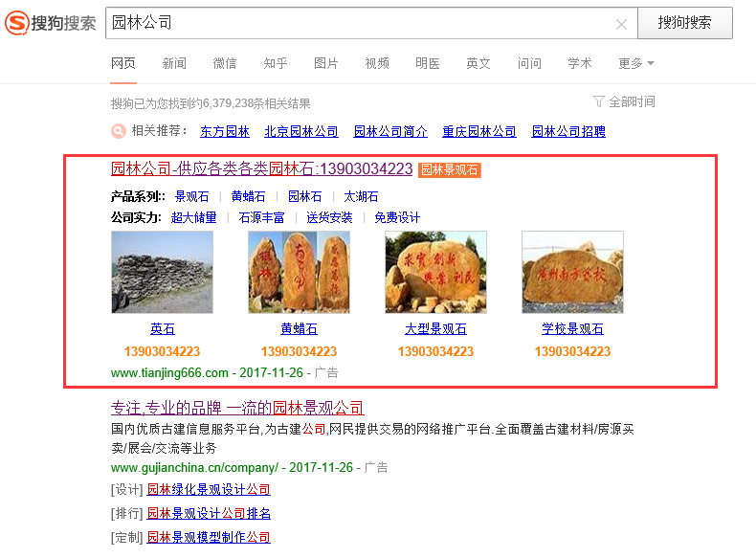Open the 知乎 search tab
This screenshot has width=756, height=558.
click(x=276, y=63)
